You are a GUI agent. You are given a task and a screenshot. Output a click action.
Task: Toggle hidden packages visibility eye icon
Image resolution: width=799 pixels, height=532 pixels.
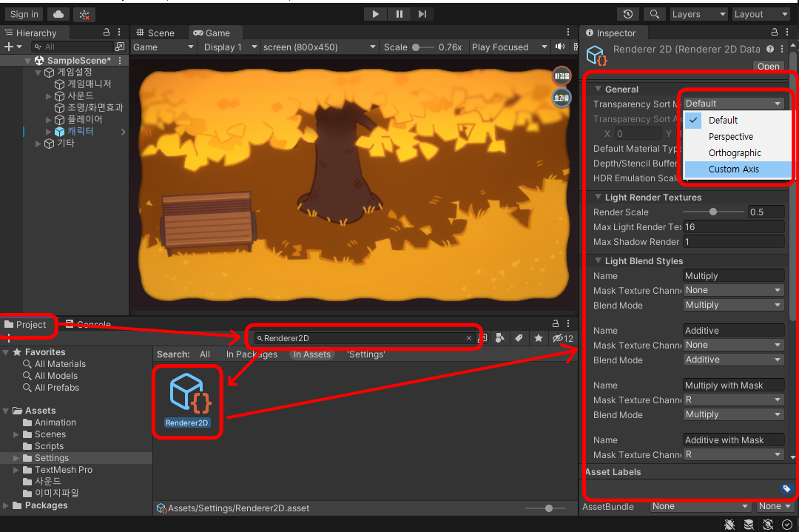[562, 338]
